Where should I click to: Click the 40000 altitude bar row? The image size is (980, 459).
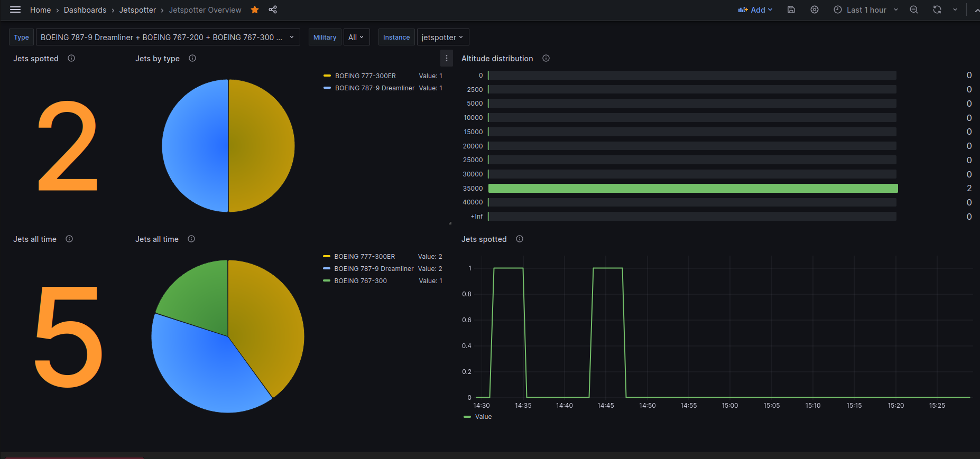pos(692,202)
